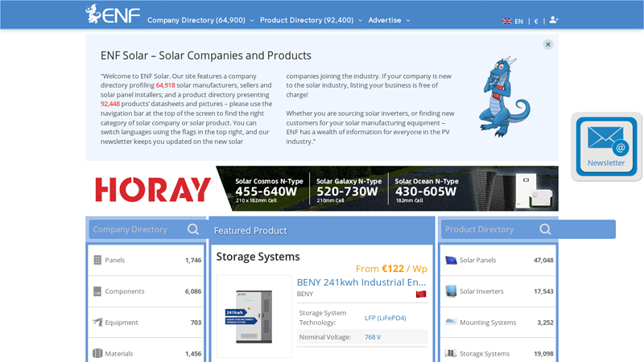Click the 'Storage Systems' featured heading
Viewport: 644px width, 362px height.
tap(258, 257)
